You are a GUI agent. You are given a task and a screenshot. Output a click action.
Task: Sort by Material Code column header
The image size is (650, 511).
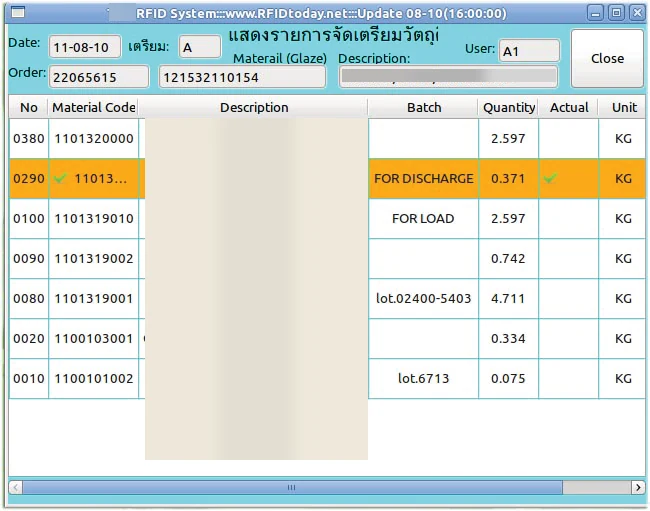[93, 107]
